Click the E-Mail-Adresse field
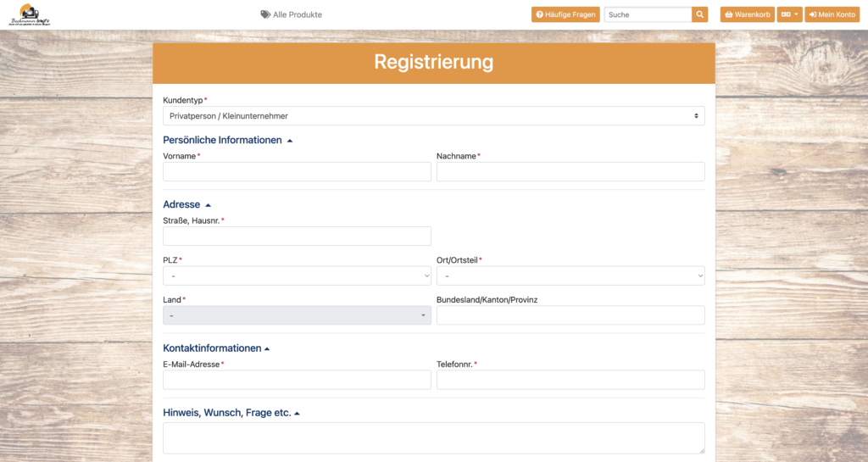 297,380
